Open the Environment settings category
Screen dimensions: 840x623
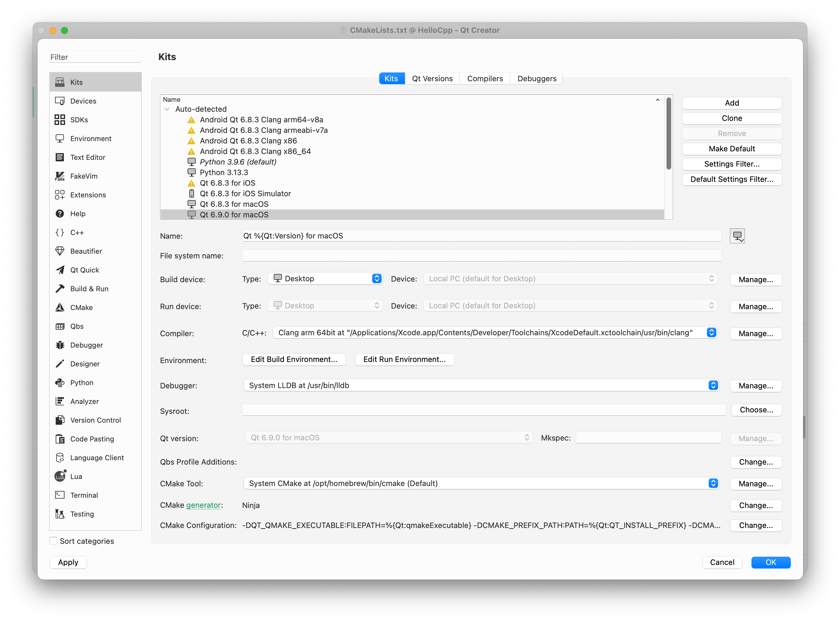[x=95, y=138]
